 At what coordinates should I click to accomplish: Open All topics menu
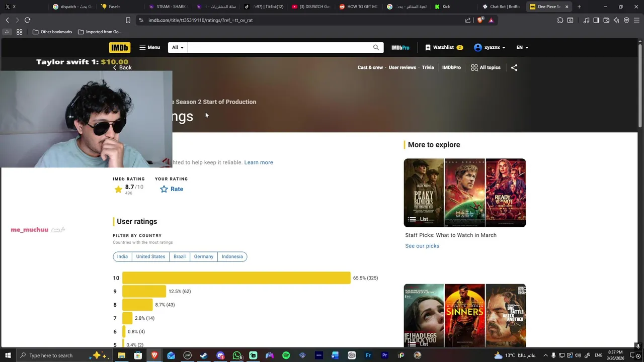(x=486, y=67)
